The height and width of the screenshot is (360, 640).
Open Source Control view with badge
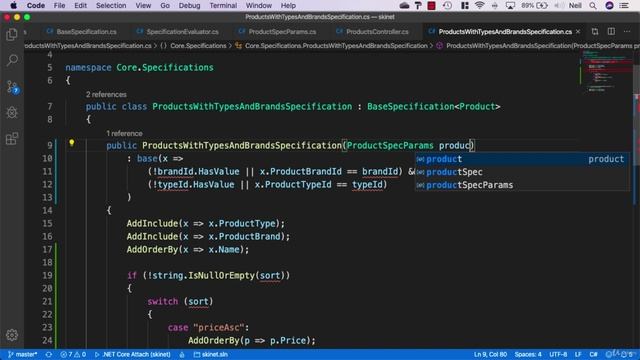[x=12, y=87]
